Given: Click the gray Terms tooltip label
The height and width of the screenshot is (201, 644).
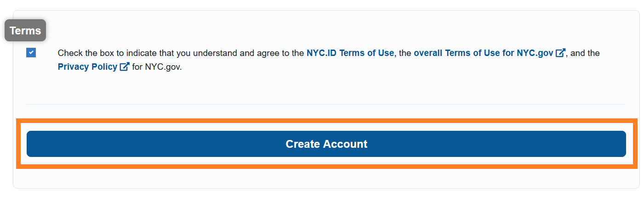Looking at the screenshot, I should pos(25,31).
